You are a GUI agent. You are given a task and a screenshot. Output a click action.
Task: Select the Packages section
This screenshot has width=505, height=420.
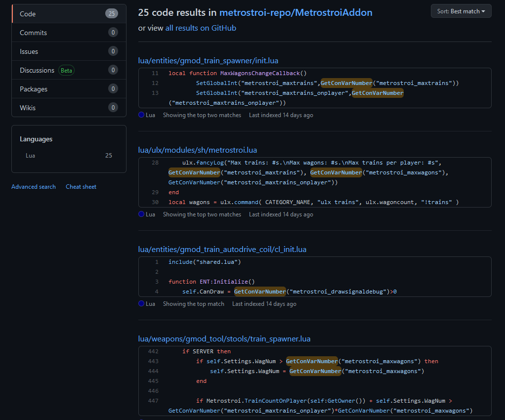pos(33,88)
